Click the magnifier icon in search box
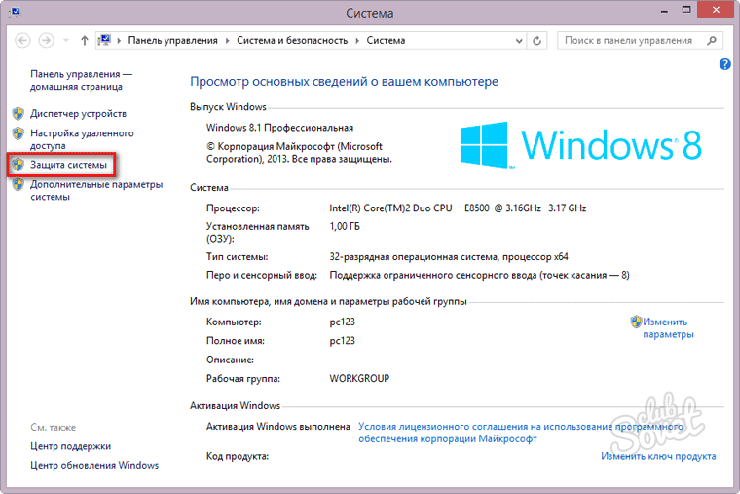This screenshot has height=494, width=740. (x=709, y=41)
